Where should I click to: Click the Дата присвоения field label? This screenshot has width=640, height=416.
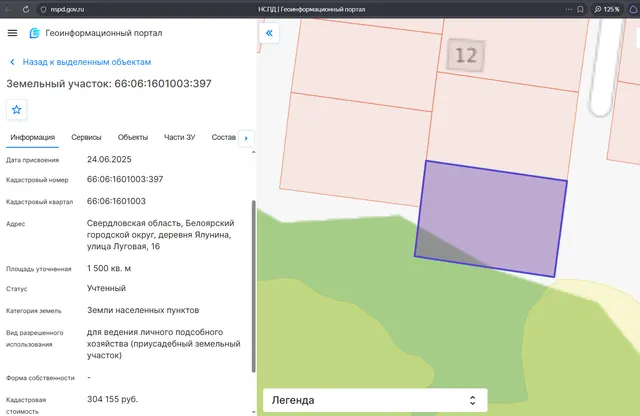(33, 160)
